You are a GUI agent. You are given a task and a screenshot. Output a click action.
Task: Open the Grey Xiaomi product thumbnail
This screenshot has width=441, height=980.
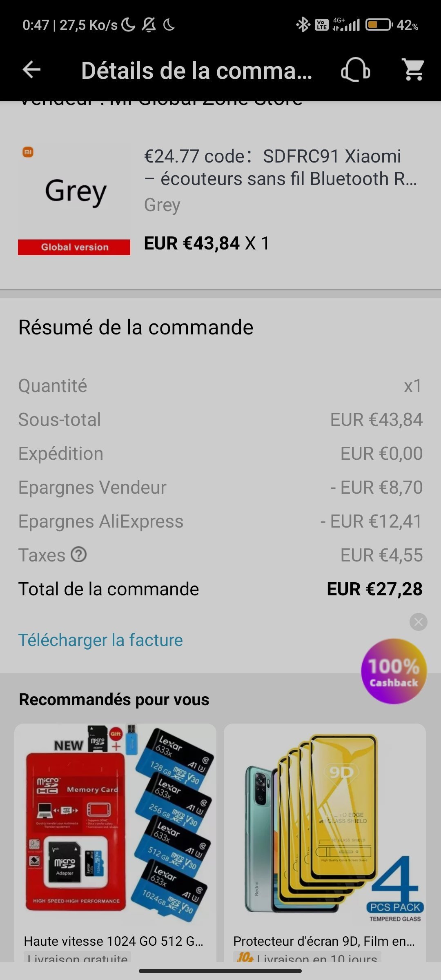74,199
